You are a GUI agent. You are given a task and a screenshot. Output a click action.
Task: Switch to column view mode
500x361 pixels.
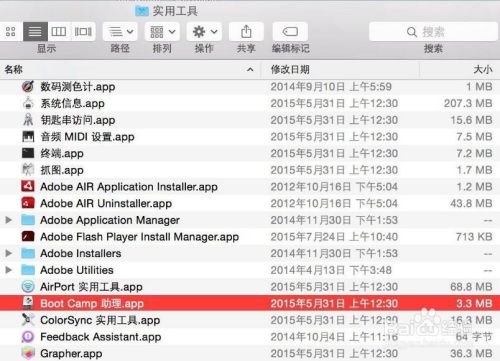59,32
